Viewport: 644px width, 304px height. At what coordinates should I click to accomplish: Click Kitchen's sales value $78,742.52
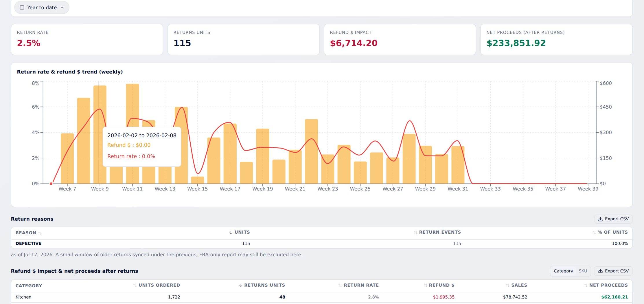pos(515,297)
